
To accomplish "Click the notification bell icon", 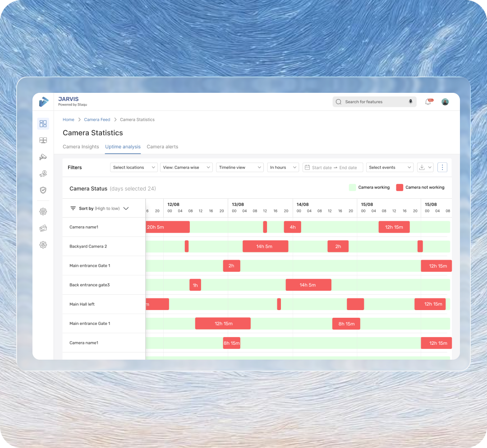I will pos(428,102).
